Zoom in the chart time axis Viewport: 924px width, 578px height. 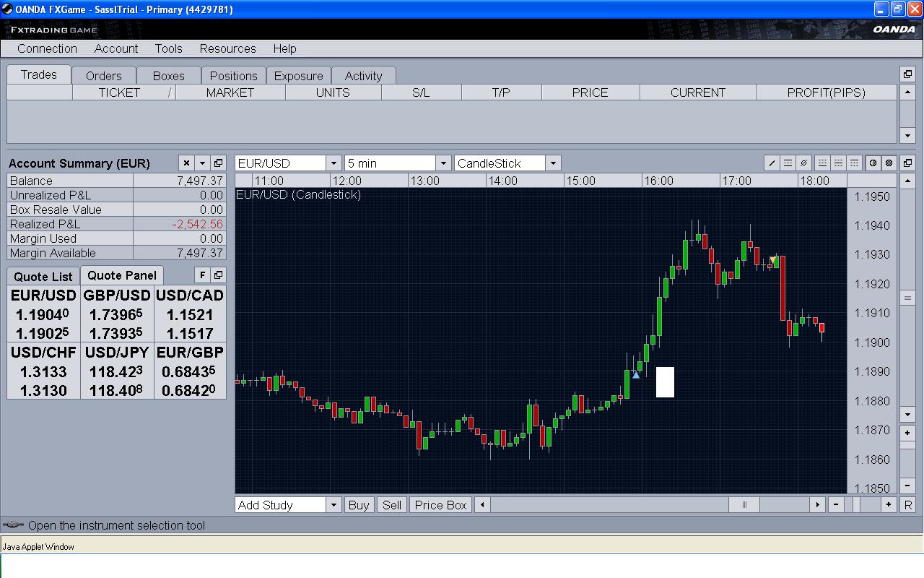[x=889, y=505]
